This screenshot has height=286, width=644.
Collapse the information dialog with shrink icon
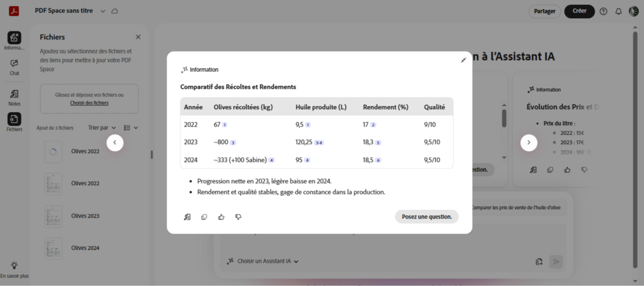click(463, 60)
